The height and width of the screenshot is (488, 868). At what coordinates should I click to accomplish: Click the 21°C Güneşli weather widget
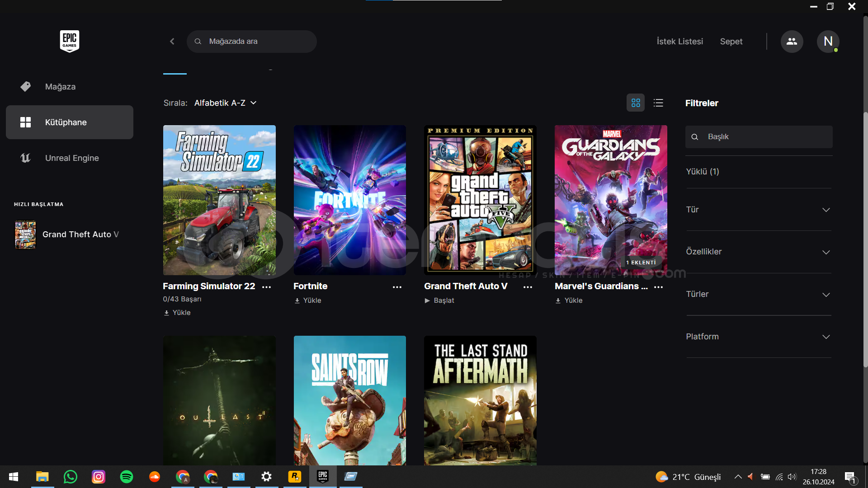688,477
